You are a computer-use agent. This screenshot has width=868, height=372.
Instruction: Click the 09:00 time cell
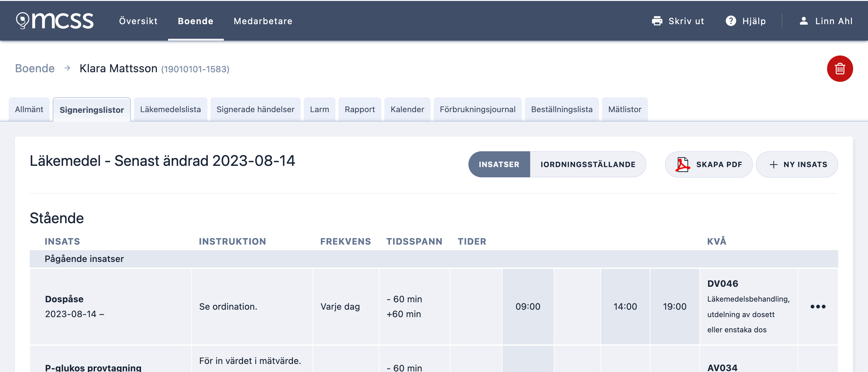click(528, 306)
